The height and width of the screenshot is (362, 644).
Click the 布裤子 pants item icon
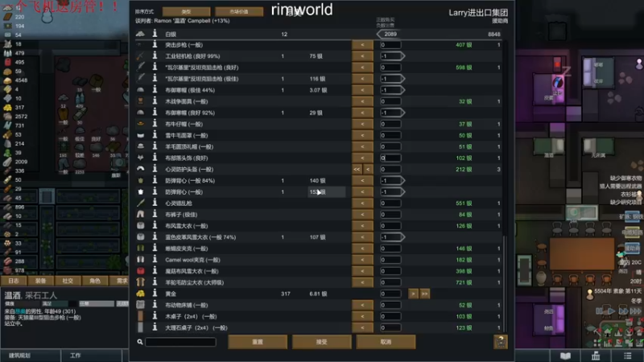[x=140, y=214]
